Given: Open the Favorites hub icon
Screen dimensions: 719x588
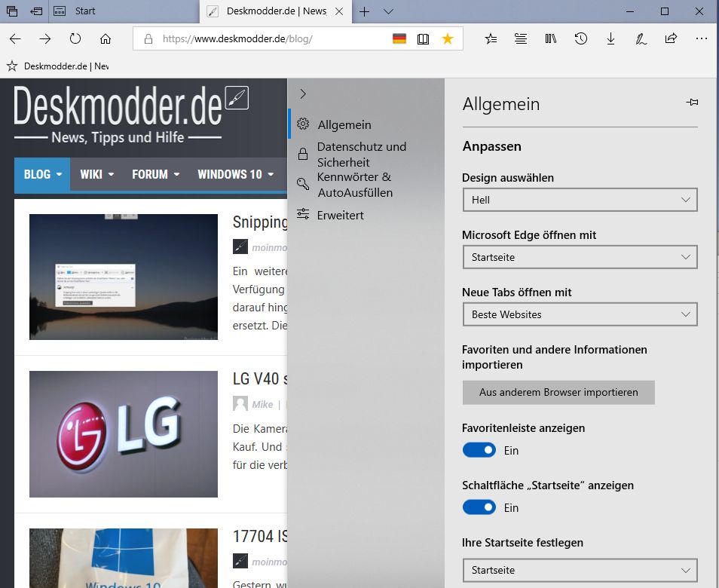Looking at the screenshot, I should pos(491,39).
